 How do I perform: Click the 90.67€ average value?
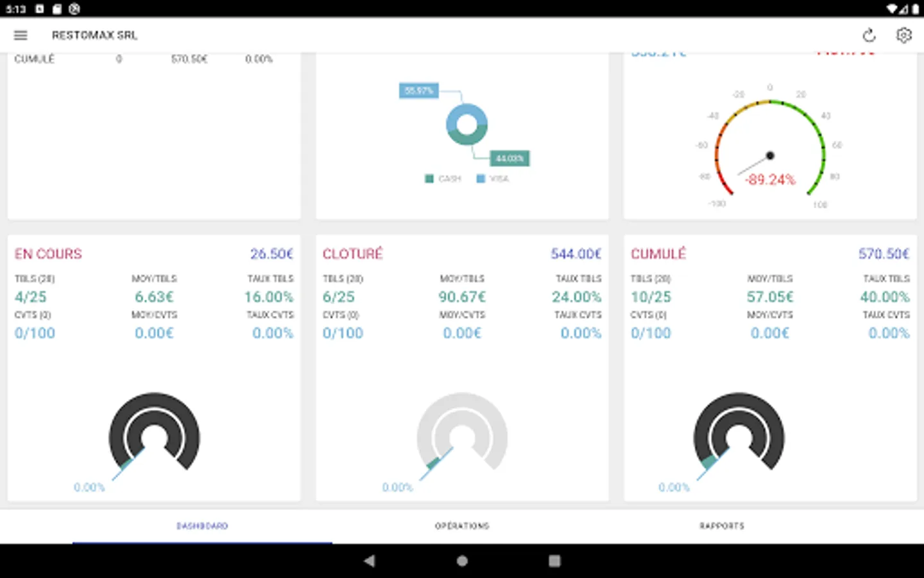coord(462,297)
